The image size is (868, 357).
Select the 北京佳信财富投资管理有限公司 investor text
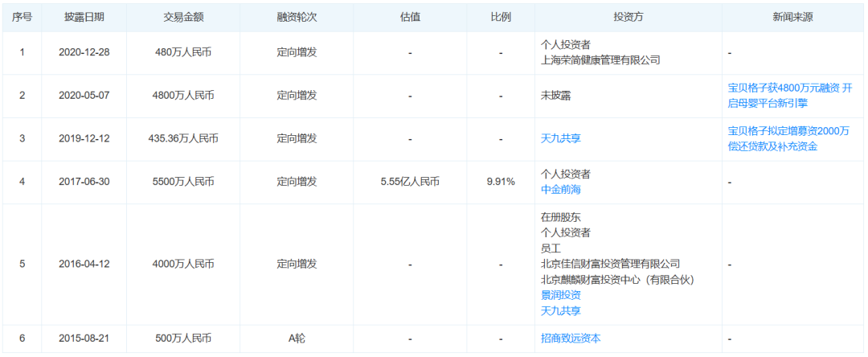[611, 264]
